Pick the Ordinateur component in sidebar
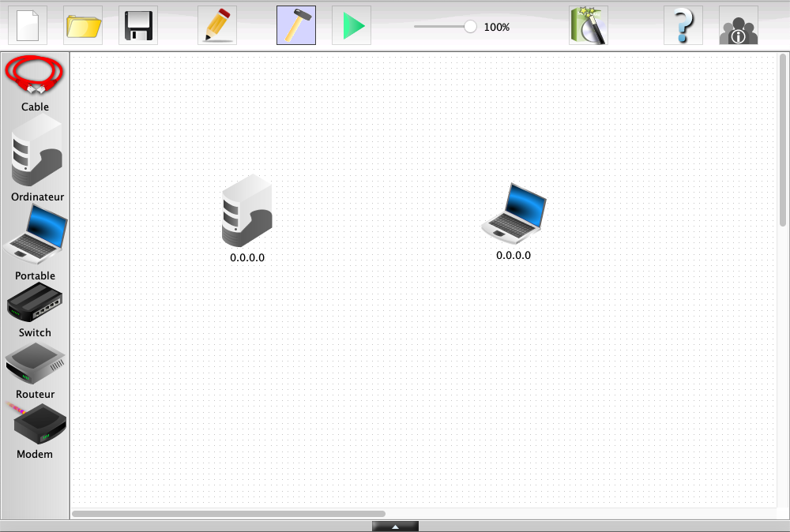Image resolution: width=790 pixels, height=532 pixels. (x=36, y=150)
